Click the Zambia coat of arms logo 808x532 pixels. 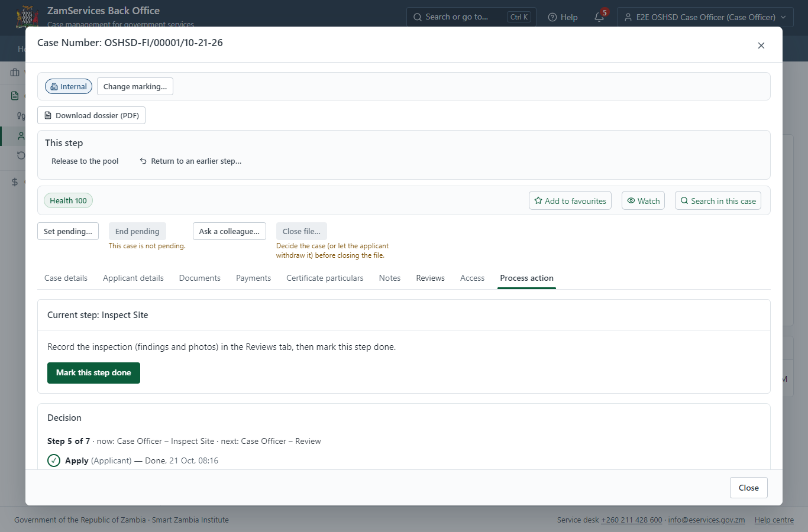click(x=27, y=17)
